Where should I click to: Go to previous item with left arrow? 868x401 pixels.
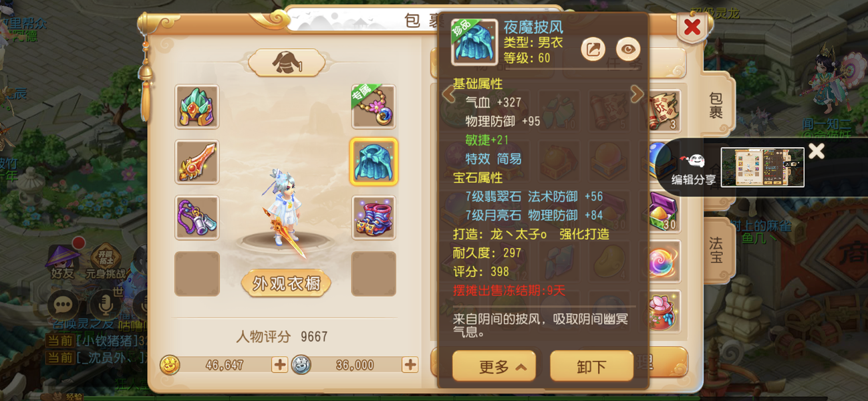(x=448, y=94)
